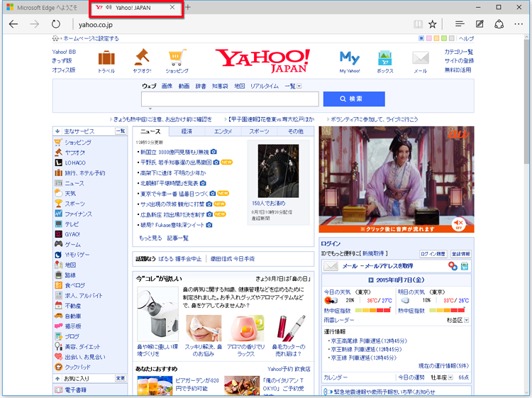Unmute the ad sound OFF toggle

459,224
